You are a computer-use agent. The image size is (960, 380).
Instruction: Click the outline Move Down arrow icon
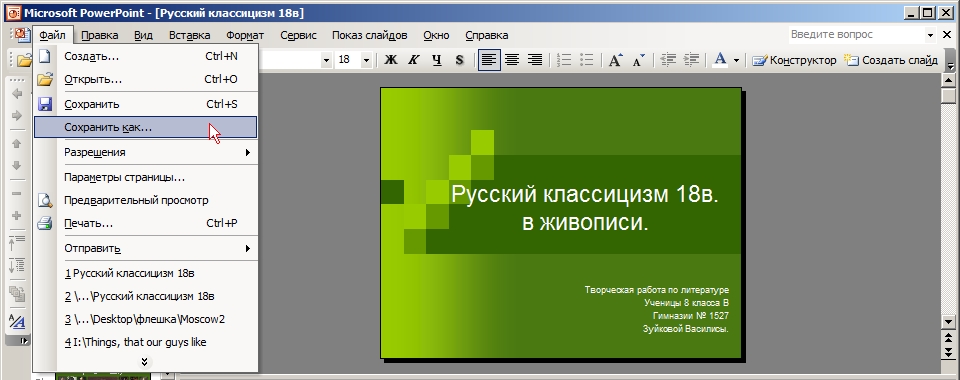point(17,166)
